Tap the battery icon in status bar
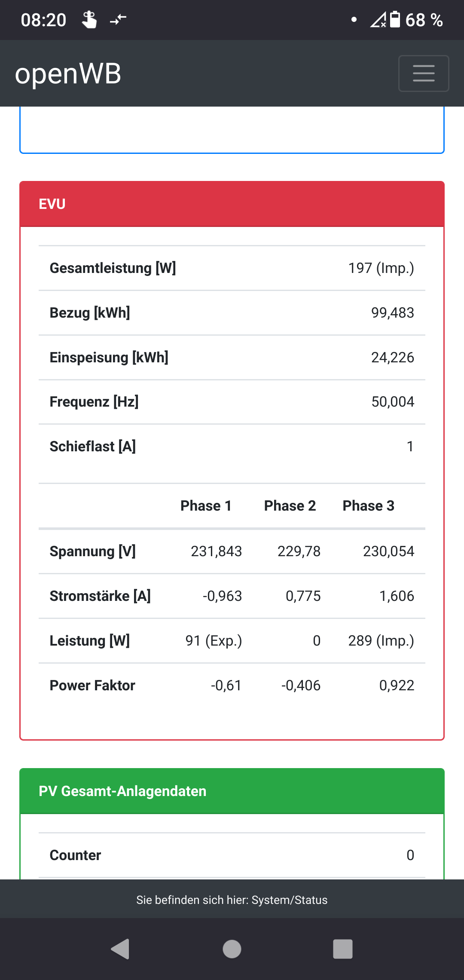 (395, 20)
